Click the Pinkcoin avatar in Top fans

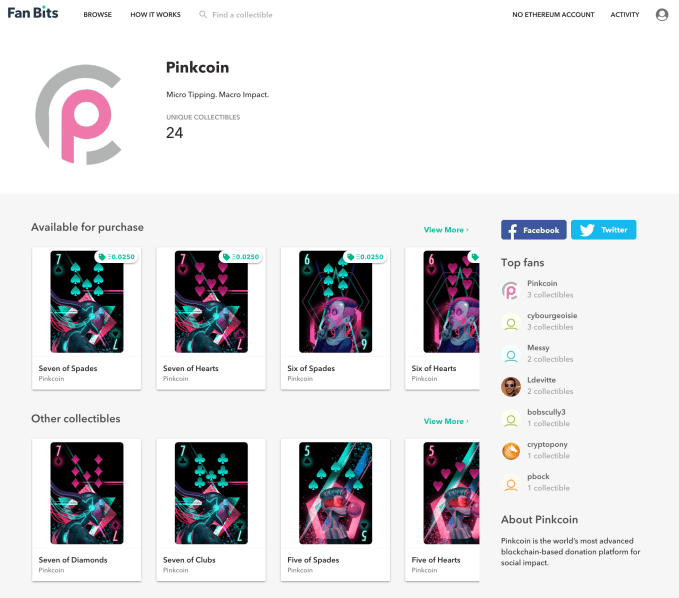[511, 291]
